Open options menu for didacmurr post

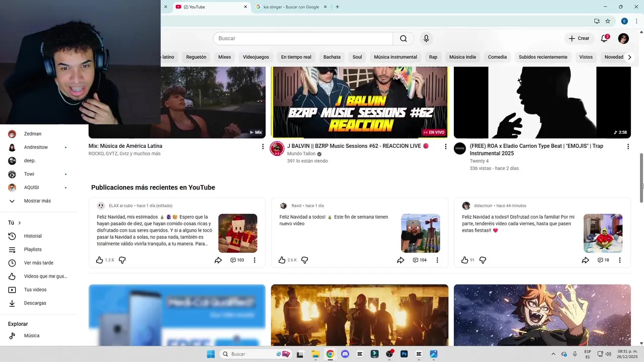pos(620,260)
